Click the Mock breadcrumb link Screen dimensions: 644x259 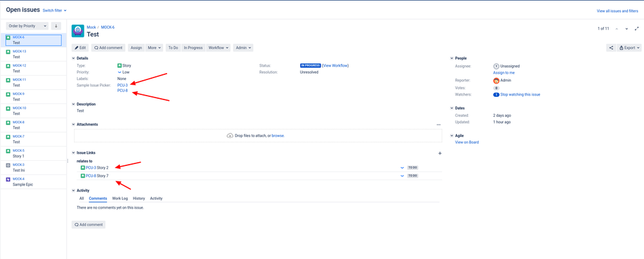point(91,27)
